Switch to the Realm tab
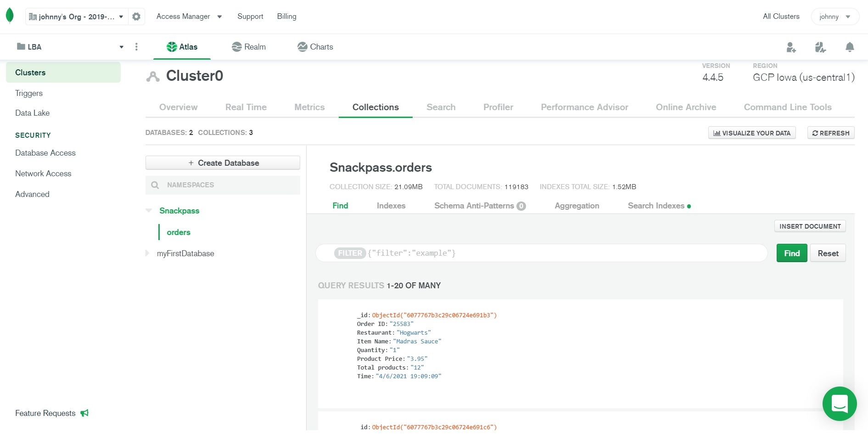This screenshot has height=443, width=868. (x=249, y=47)
